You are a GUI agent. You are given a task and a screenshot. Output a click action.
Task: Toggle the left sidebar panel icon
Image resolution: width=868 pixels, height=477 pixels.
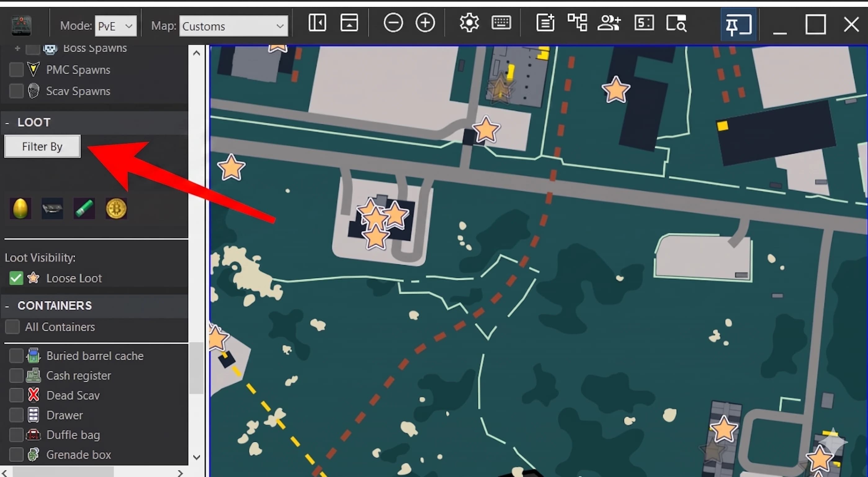pyautogui.click(x=317, y=23)
